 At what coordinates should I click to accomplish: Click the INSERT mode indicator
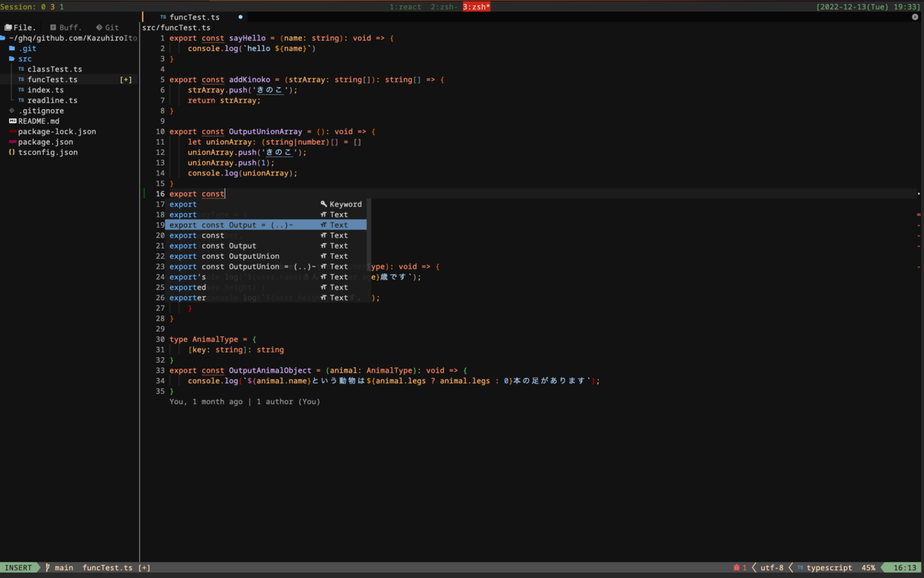(x=19, y=568)
